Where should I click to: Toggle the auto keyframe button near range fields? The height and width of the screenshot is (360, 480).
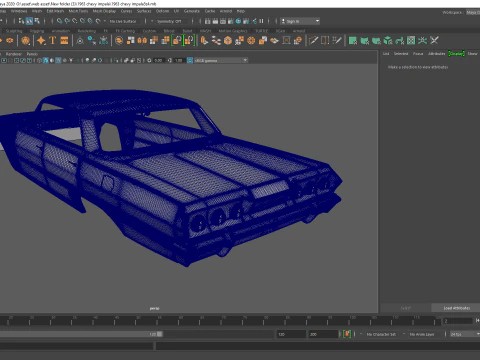(347, 334)
